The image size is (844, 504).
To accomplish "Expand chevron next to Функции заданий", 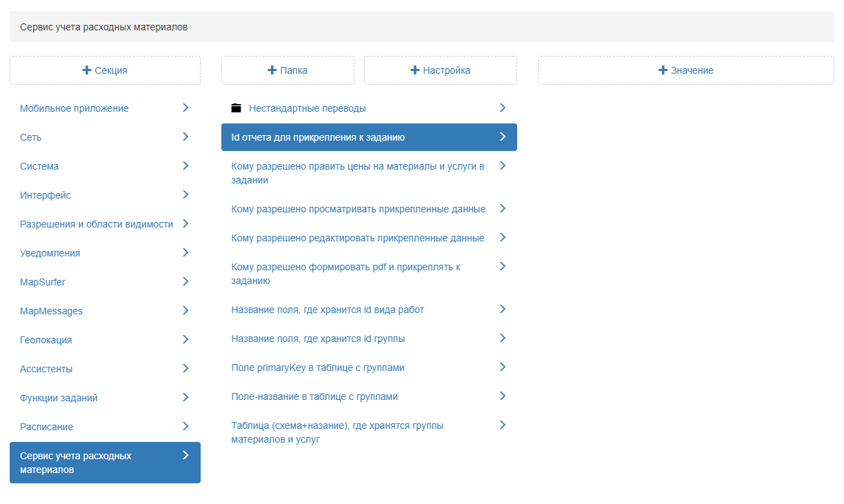I will (185, 397).
